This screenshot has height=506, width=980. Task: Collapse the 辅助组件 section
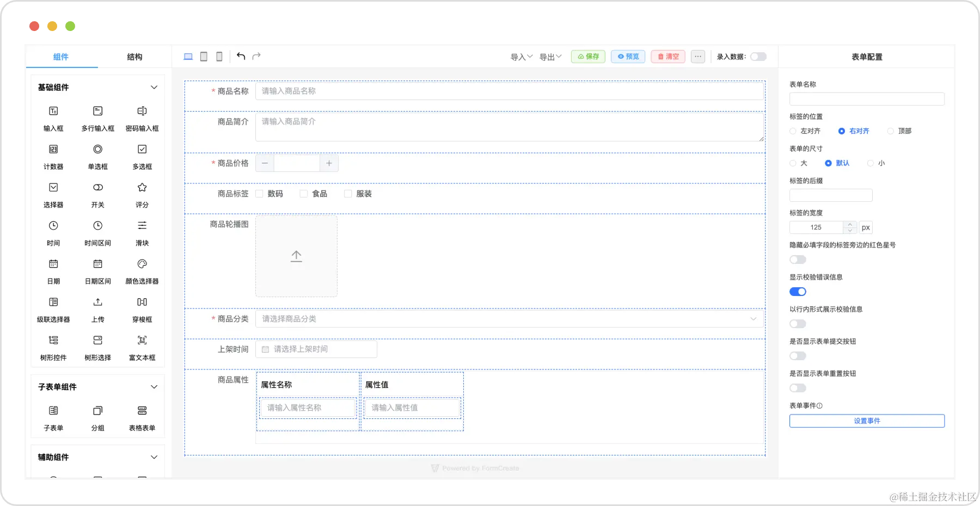[x=154, y=457]
